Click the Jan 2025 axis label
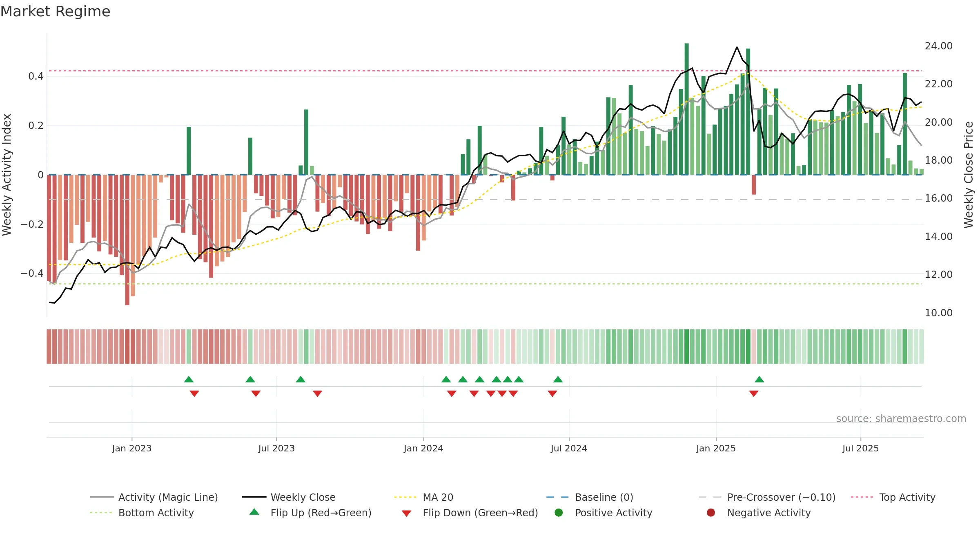Viewport: 980px width, 551px height. point(716,448)
